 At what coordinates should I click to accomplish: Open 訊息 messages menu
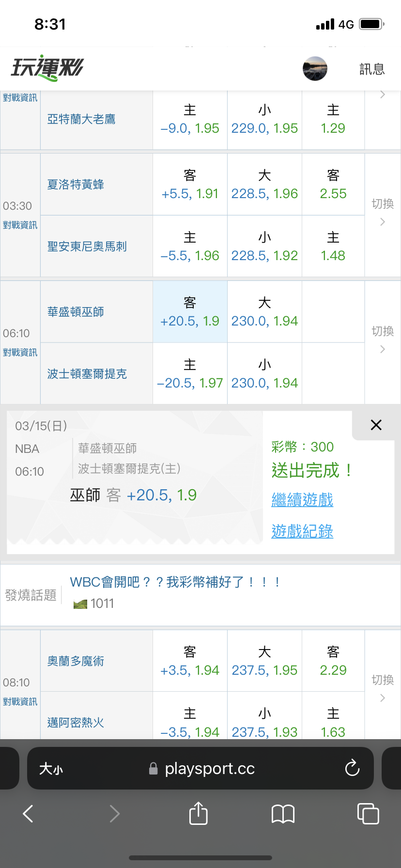pos(372,69)
